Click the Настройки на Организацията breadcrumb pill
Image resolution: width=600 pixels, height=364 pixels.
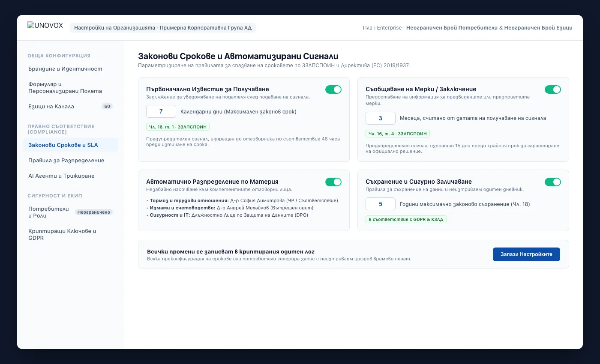163,28
